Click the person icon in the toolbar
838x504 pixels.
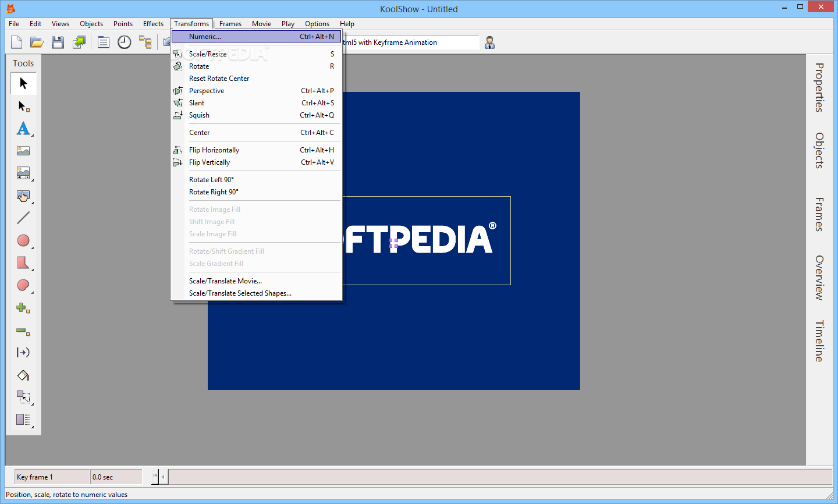pos(490,42)
